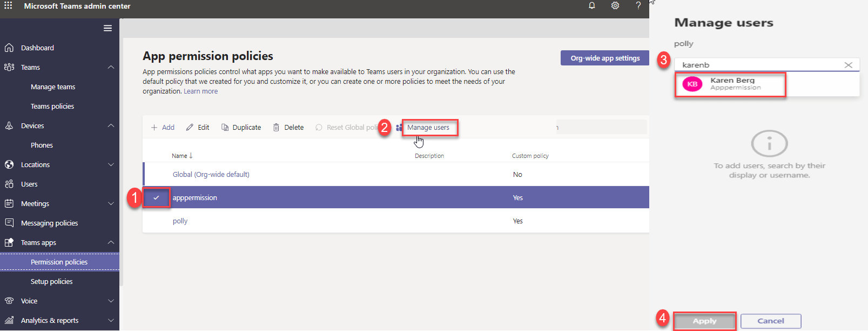Viewport: 868px width, 331px height.
Task: Open the settings gear icon
Action: pos(615,6)
